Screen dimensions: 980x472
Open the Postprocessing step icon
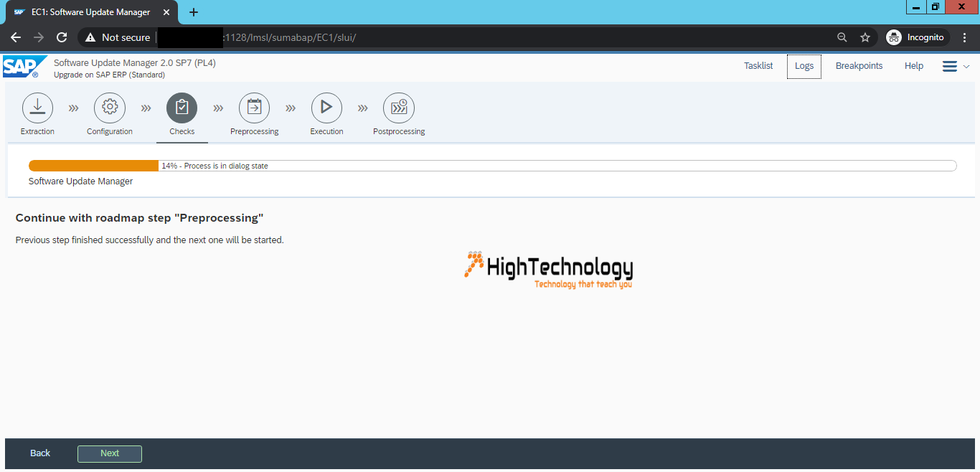[399, 108]
